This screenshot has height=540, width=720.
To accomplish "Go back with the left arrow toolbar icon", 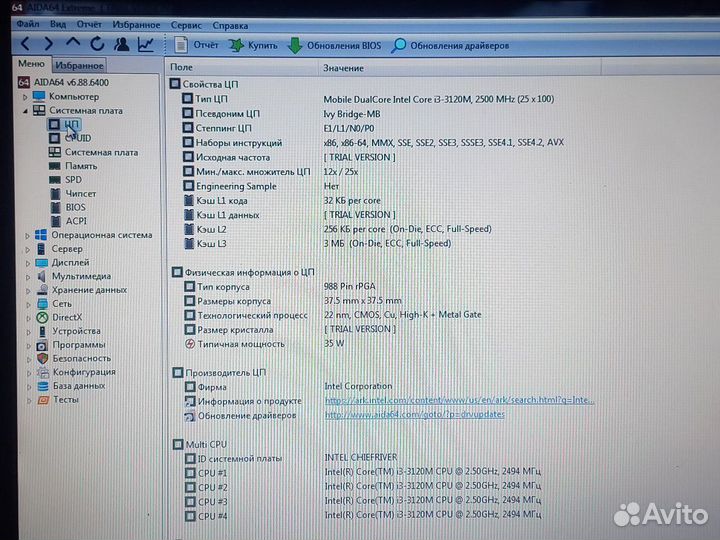I will [x=26, y=44].
